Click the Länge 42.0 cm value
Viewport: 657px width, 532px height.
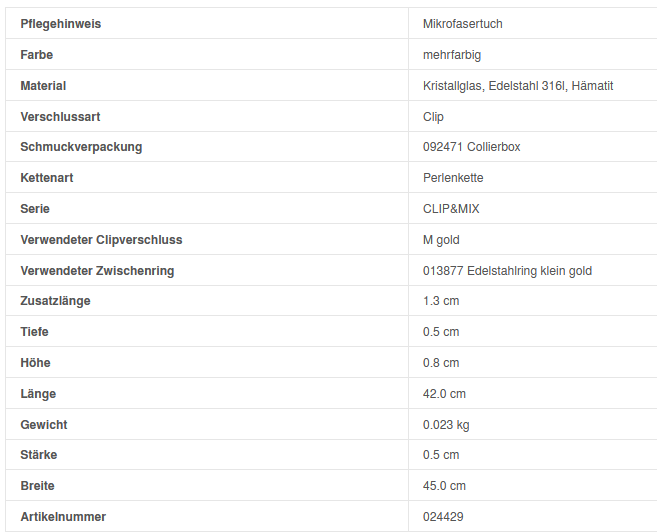(444, 394)
